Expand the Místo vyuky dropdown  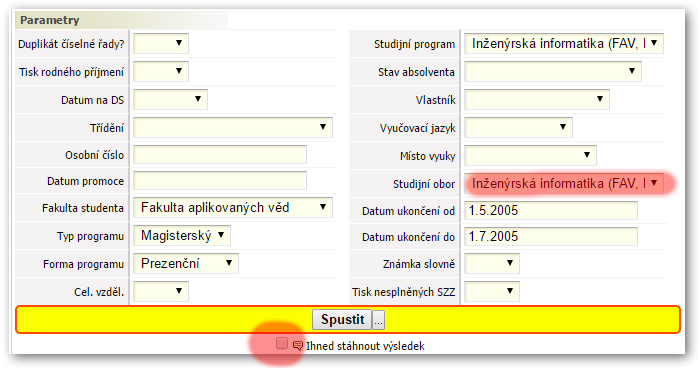[x=530, y=155]
